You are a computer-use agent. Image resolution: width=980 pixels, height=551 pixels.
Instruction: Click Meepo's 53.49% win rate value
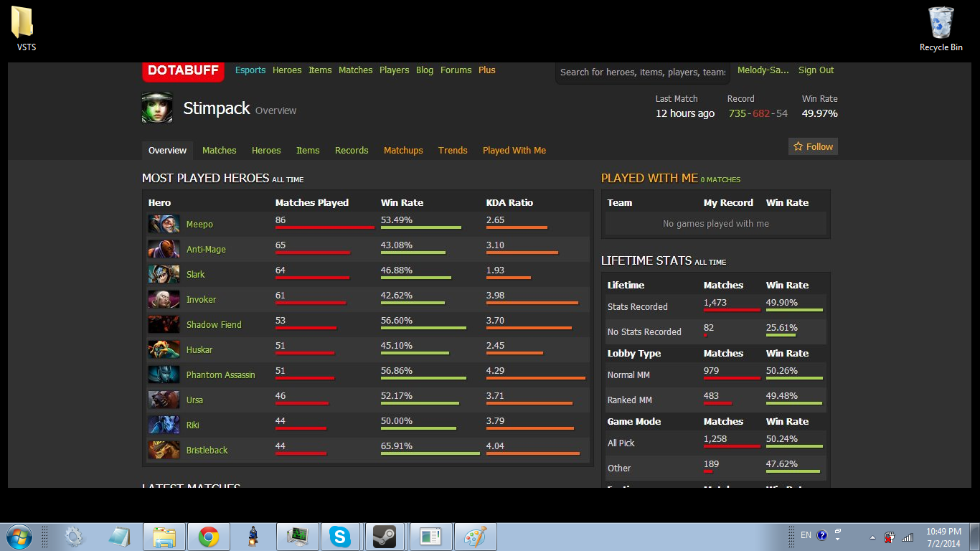397,220
